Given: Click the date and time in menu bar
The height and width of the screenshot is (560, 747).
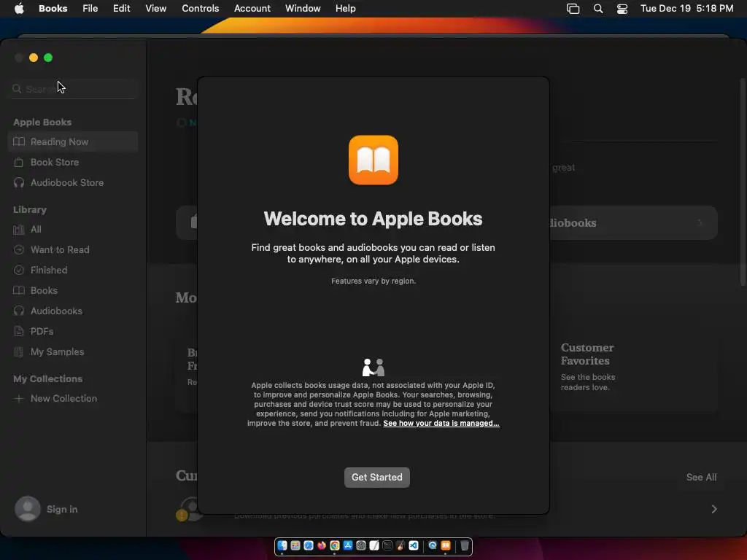Looking at the screenshot, I should [686, 8].
